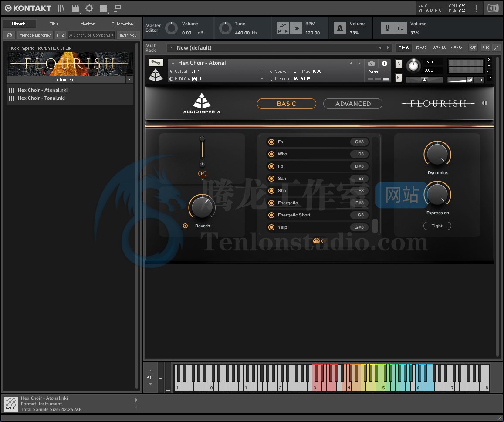The width and height of the screenshot is (504, 422).
Task: Click the Manage Libraries button
Action: tap(35, 35)
